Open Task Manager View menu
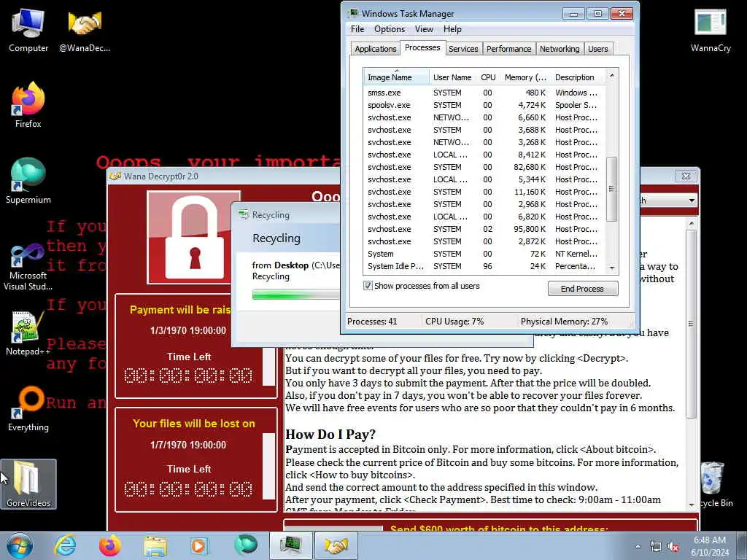This screenshot has width=747, height=560. pos(424,29)
